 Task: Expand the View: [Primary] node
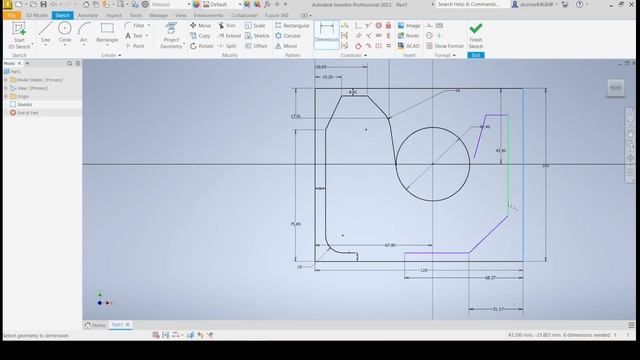pyautogui.click(x=6, y=88)
